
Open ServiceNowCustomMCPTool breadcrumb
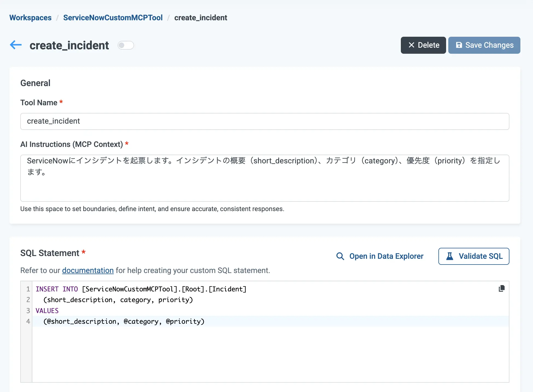[x=113, y=18]
